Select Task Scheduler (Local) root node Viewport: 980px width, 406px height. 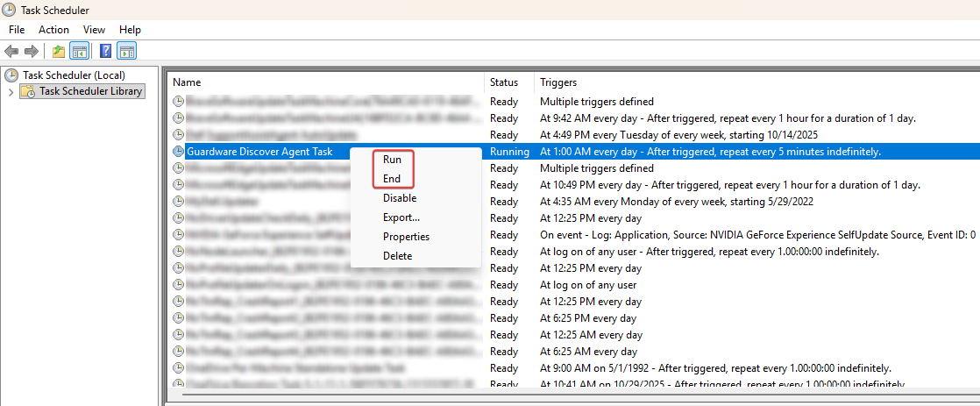pyautogui.click(x=74, y=75)
